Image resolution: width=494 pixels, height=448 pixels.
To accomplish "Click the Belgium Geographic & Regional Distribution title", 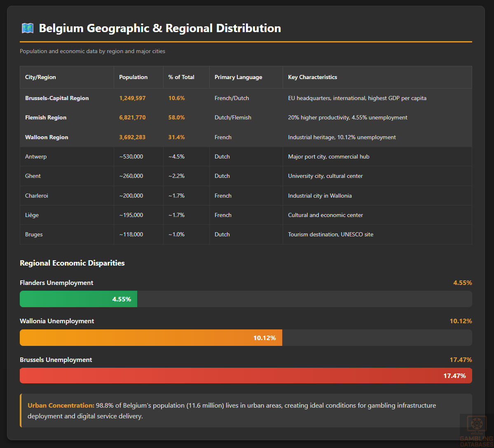I will coord(160,28).
